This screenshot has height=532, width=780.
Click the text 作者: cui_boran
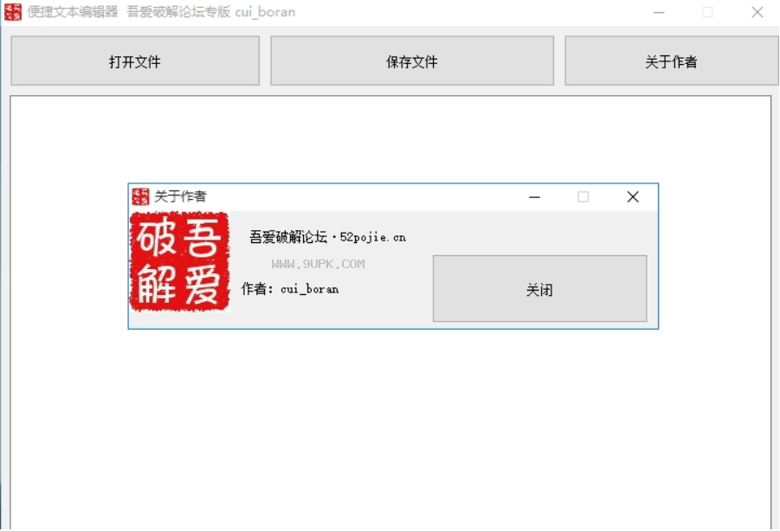pos(290,289)
